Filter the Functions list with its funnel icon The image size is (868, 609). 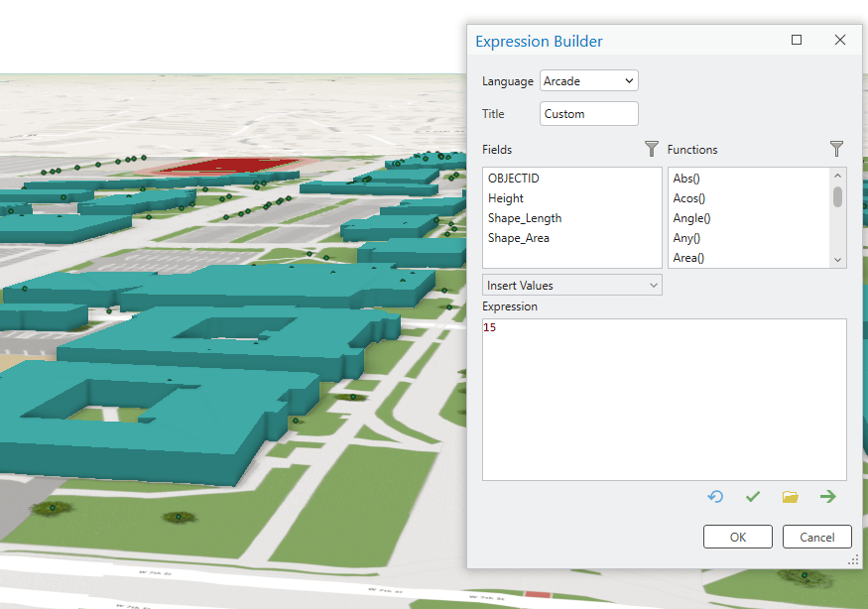836,149
